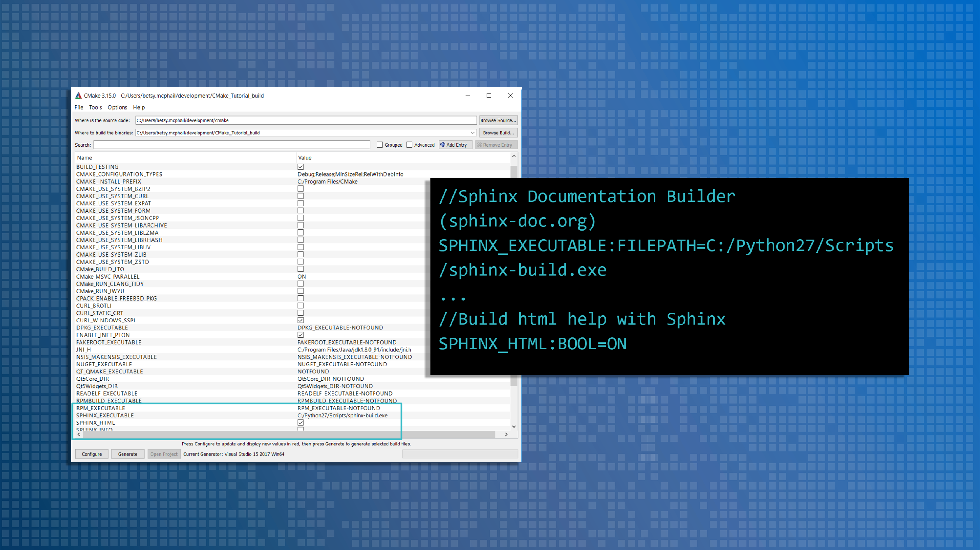Open the build binaries path dropdown
Image resolution: width=980 pixels, height=550 pixels.
[473, 133]
